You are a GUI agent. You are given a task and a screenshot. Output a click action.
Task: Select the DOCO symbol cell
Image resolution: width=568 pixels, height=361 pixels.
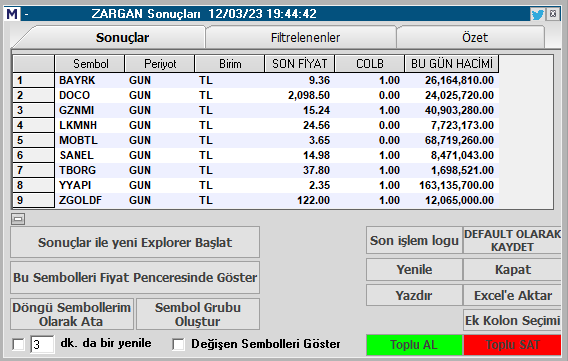coord(90,95)
